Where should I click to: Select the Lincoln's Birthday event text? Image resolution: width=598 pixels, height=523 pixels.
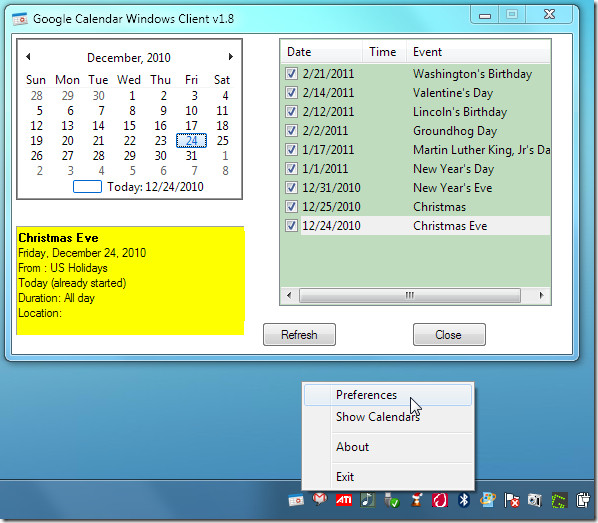[x=460, y=112]
